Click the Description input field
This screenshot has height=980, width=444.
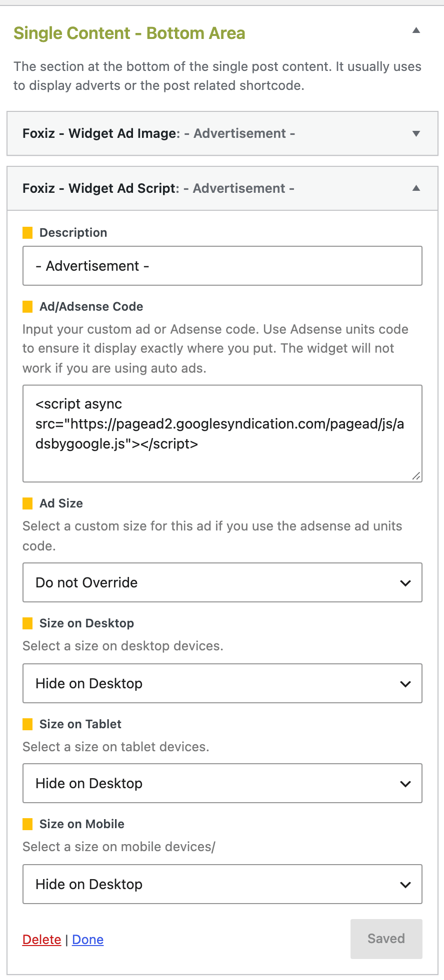222,266
